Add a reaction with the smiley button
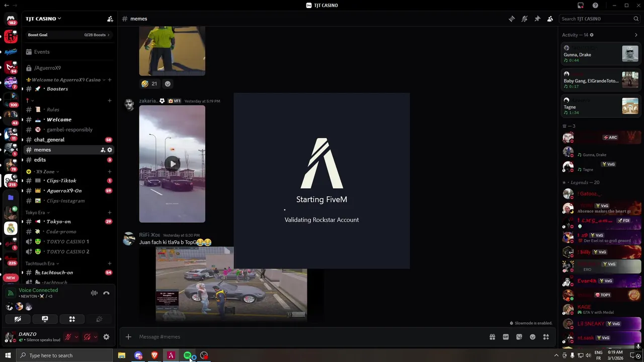 168,84
